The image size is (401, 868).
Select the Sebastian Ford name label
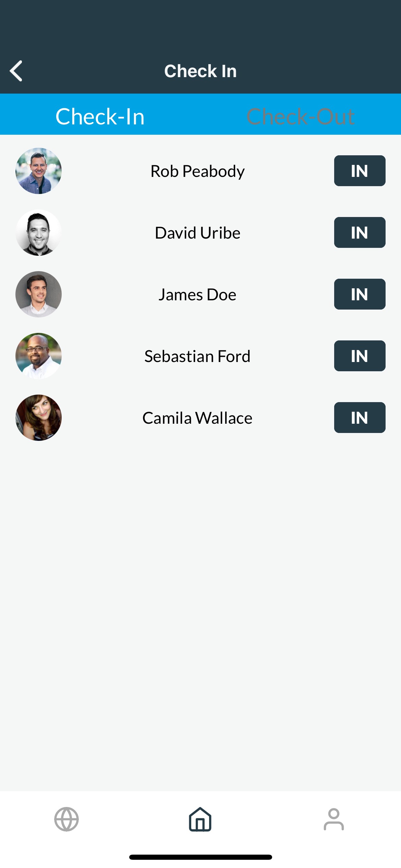[197, 356]
